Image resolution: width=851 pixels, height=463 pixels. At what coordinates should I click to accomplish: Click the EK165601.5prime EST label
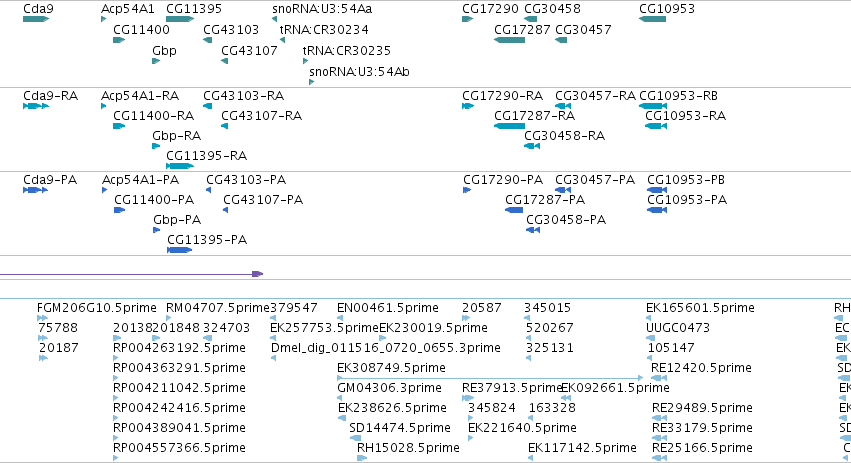point(700,308)
